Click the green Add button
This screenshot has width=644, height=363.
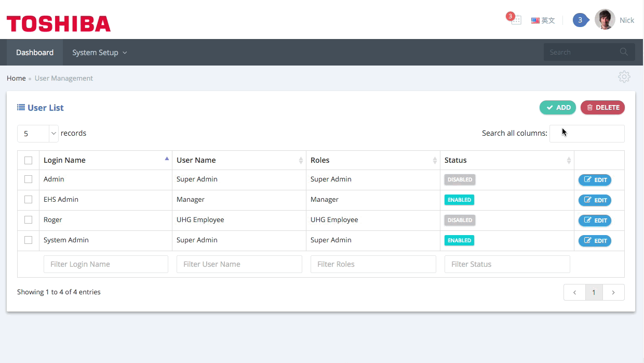(558, 108)
